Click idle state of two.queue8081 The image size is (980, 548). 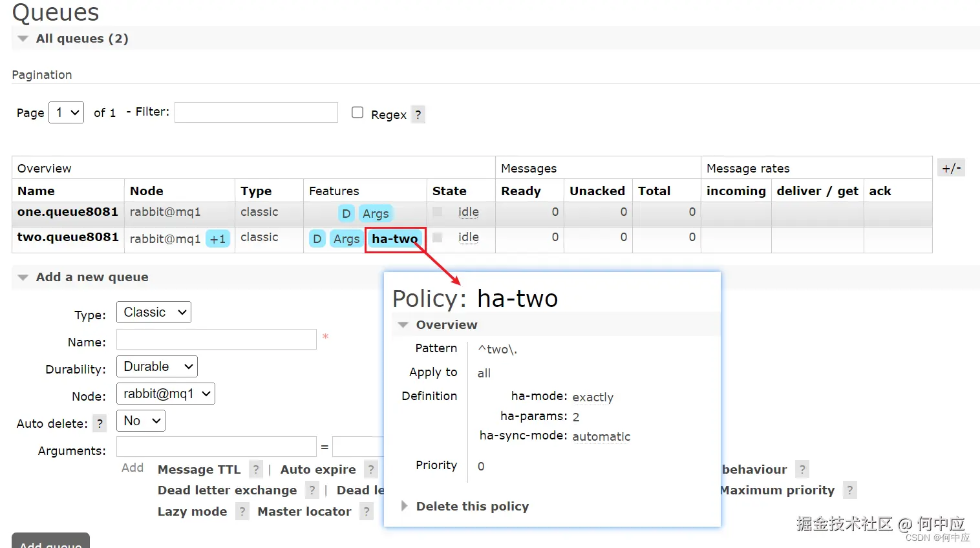pyautogui.click(x=469, y=237)
